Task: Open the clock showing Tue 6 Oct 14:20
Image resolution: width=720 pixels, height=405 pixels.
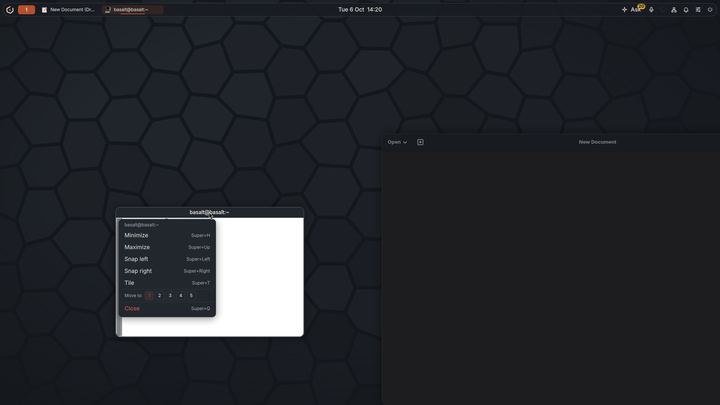Action: pyautogui.click(x=360, y=10)
